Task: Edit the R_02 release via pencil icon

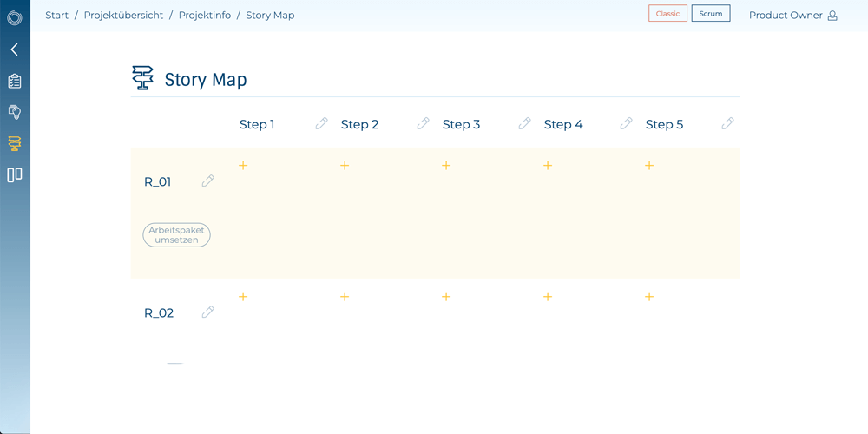Action: [x=207, y=312]
